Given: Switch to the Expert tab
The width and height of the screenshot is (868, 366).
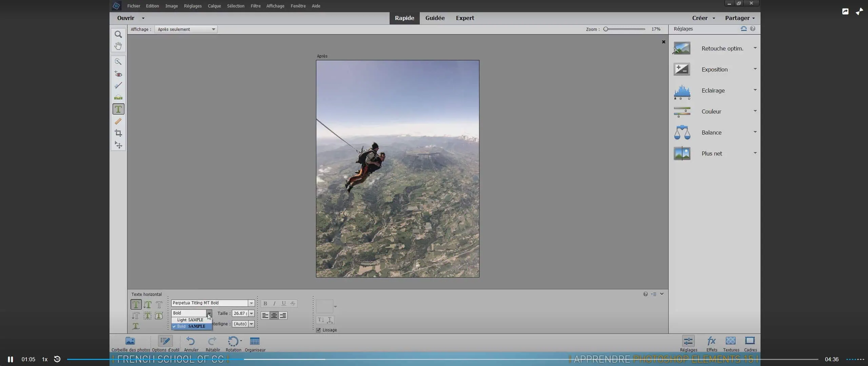Looking at the screenshot, I should point(465,18).
